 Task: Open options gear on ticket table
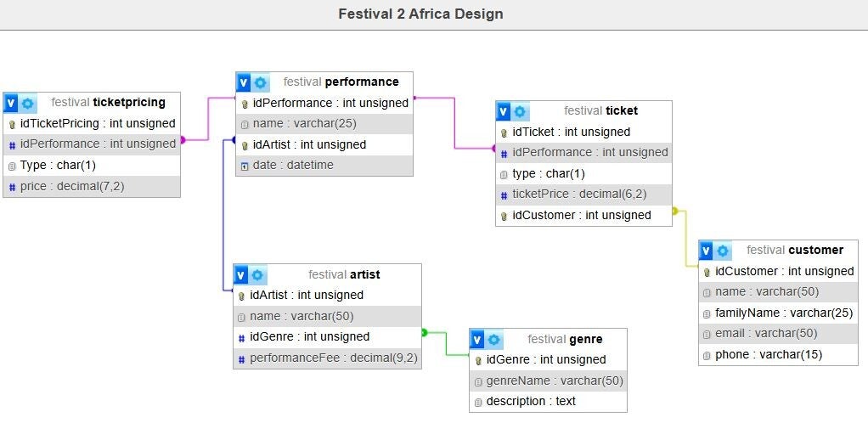pos(520,111)
